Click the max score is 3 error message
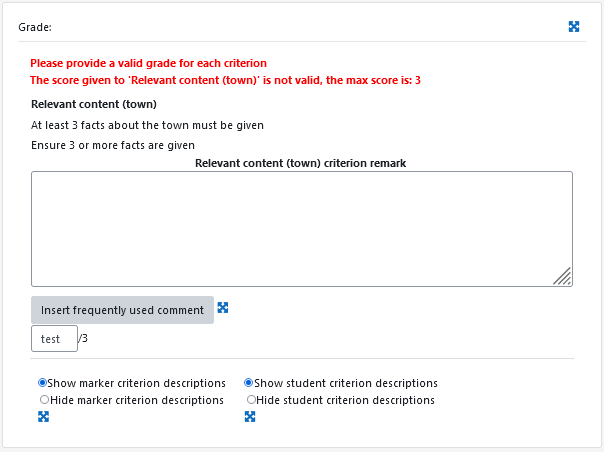The height and width of the screenshot is (452, 604). (x=225, y=80)
